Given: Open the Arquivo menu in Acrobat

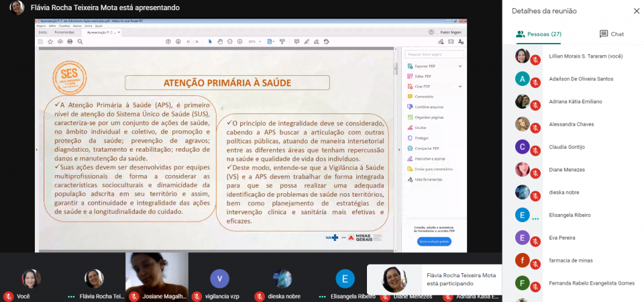Looking at the screenshot, I should click(41, 26).
